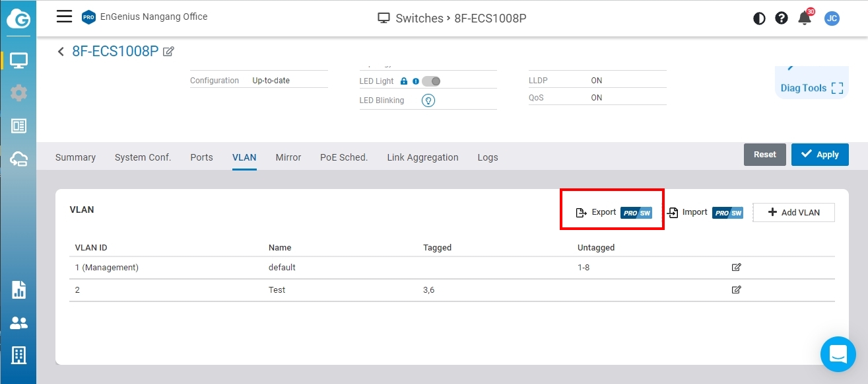Image resolution: width=868 pixels, height=384 pixels.
Task: Go back using the left chevron
Action: tap(61, 52)
